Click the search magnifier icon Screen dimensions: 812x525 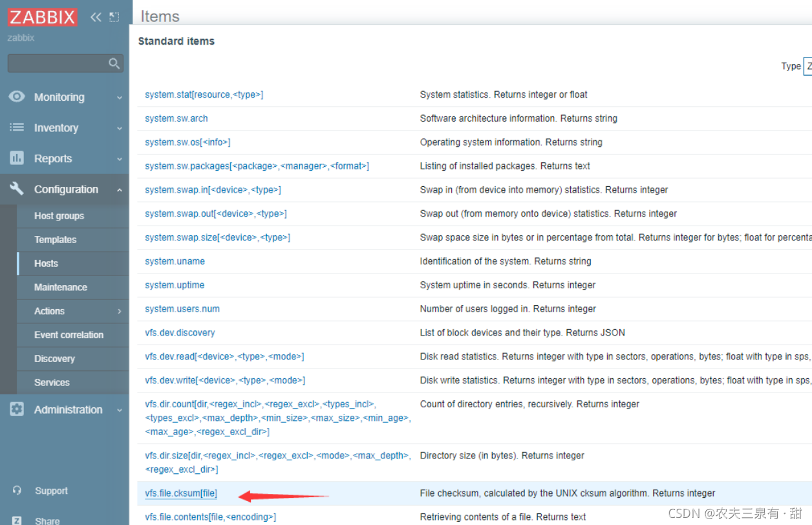coord(114,63)
